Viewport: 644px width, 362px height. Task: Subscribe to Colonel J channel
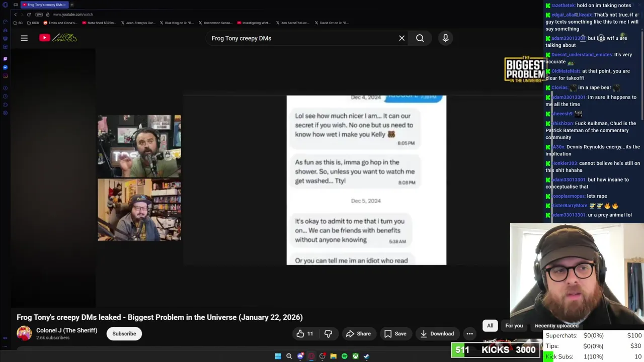[124, 333]
